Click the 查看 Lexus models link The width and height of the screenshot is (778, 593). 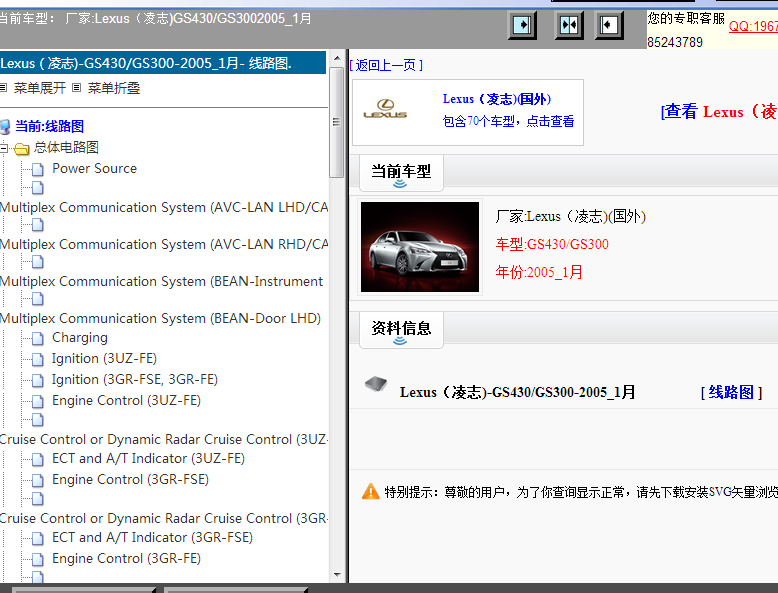tap(719, 111)
